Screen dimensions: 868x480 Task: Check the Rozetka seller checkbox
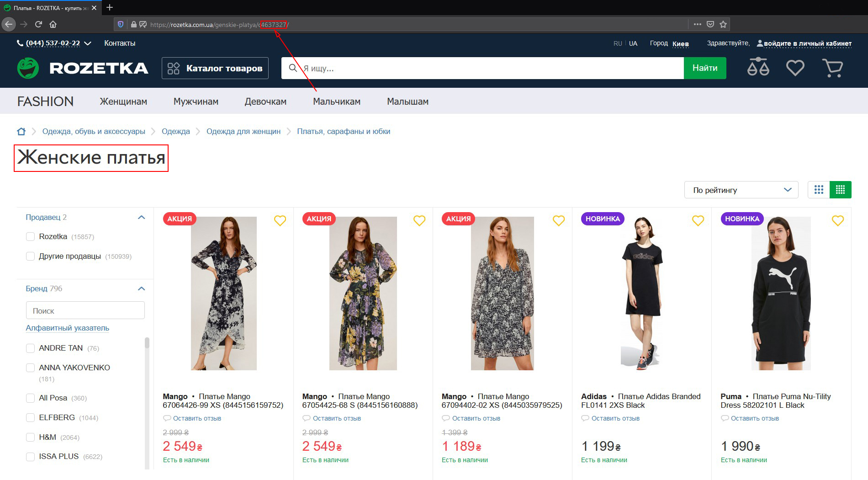(x=31, y=237)
